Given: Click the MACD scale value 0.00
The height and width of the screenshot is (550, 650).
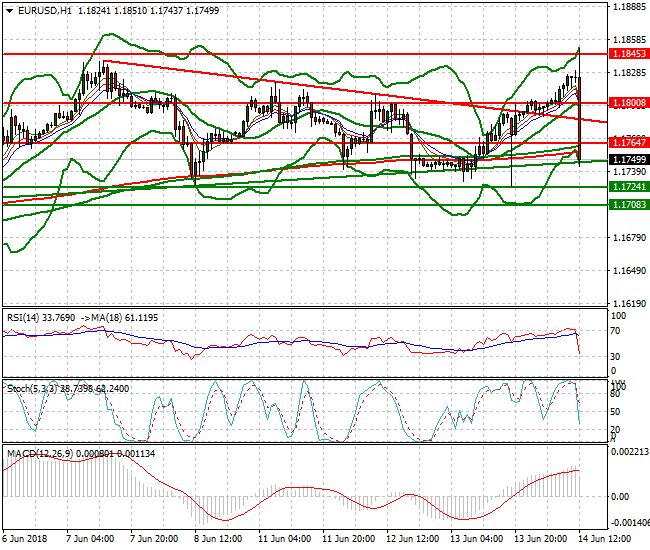Looking at the screenshot, I should 620,497.
